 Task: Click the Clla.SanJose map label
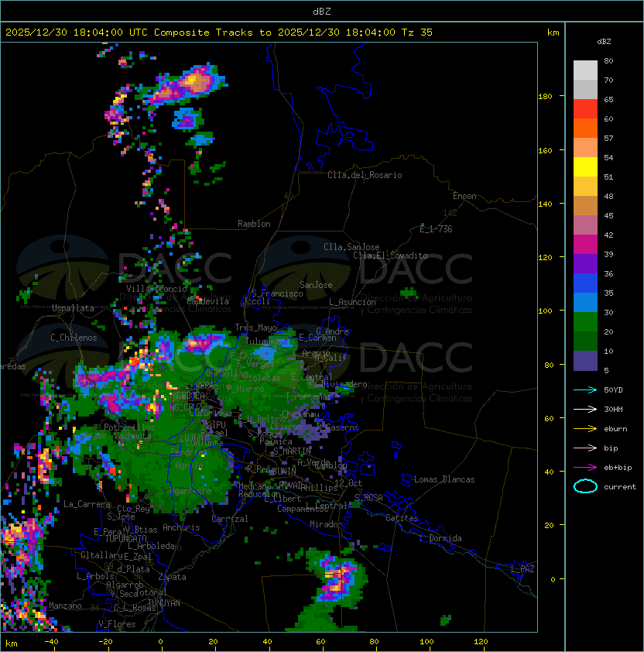[x=351, y=247]
